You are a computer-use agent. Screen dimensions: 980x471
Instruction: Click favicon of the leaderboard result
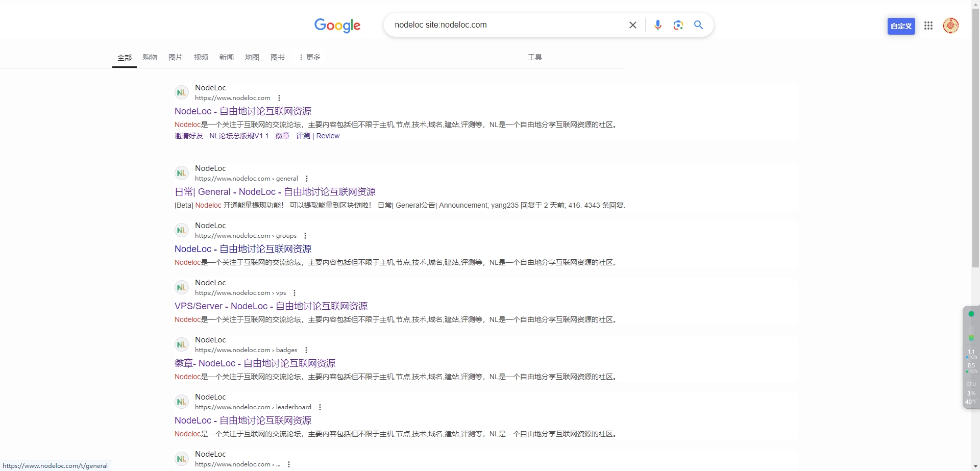pyautogui.click(x=182, y=402)
